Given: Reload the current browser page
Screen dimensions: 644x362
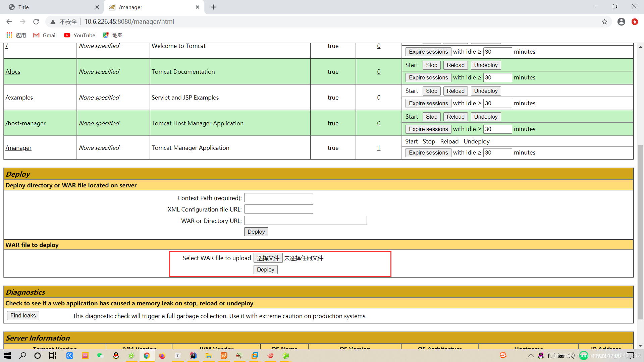Looking at the screenshot, I should coord(36,22).
